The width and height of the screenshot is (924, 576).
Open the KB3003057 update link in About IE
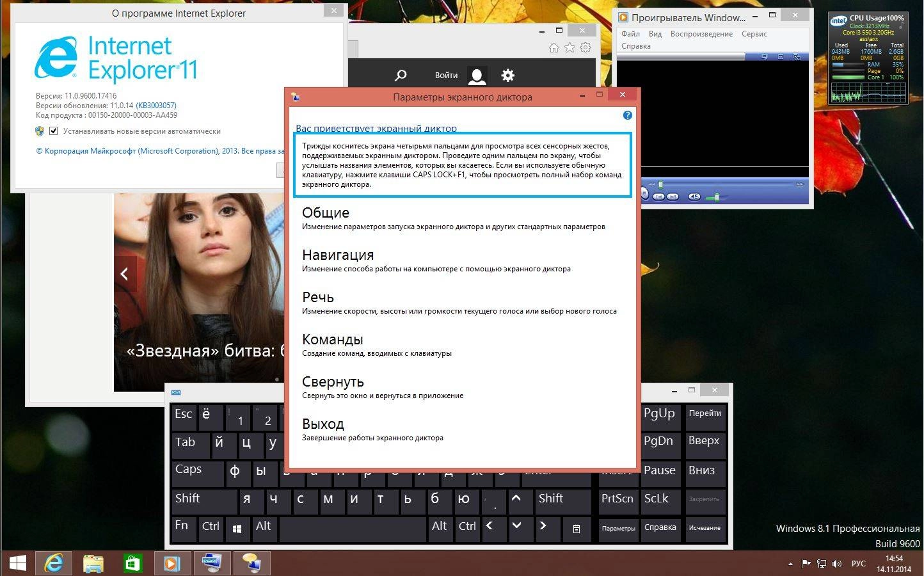coord(156,106)
